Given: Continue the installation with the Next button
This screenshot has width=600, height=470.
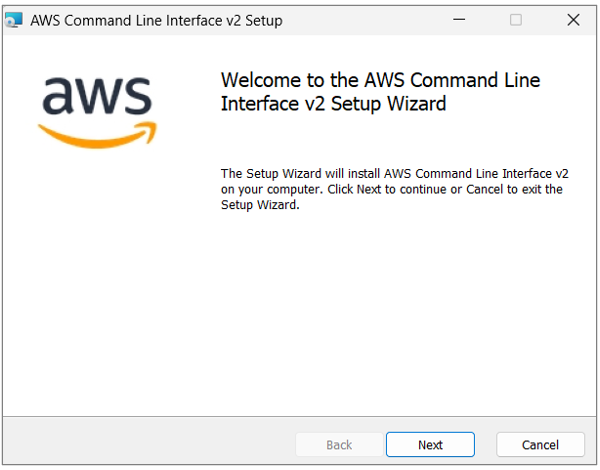Looking at the screenshot, I should [x=430, y=445].
